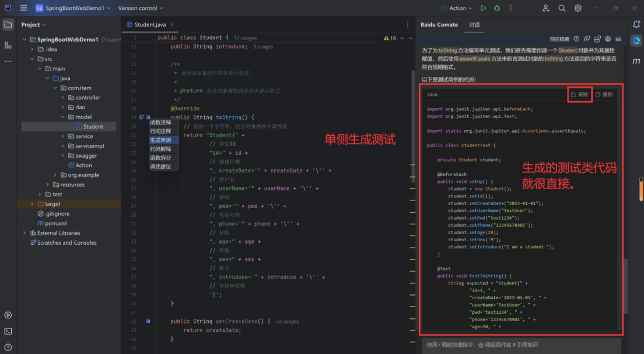Close the Student.java tab
This screenshot has width=644, height=354.
171,25
